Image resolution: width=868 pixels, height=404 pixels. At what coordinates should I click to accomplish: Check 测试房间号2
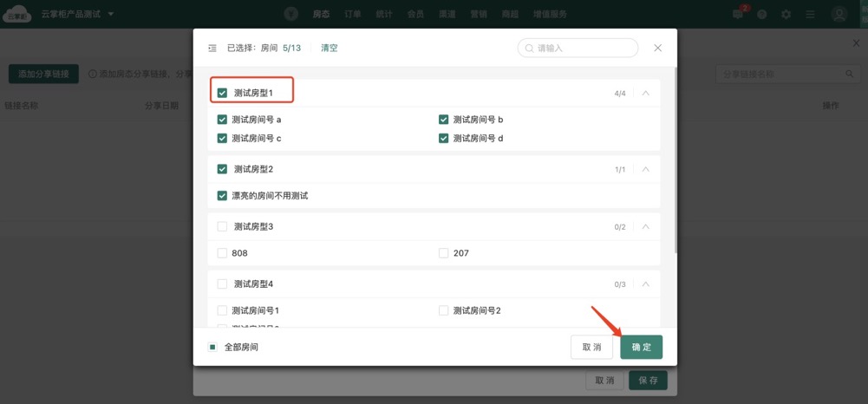coord(443,311)
